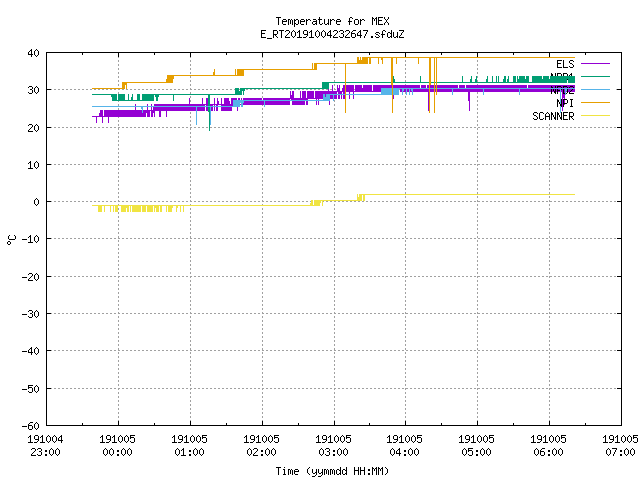Click the orange NPI legend line sample
Image resolution: width=640 pixels, height=480 pixels.
[x=595, y=102]
